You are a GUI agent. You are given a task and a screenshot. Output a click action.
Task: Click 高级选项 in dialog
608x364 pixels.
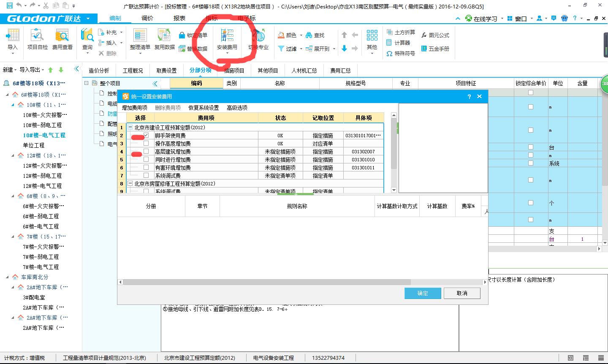237,108
